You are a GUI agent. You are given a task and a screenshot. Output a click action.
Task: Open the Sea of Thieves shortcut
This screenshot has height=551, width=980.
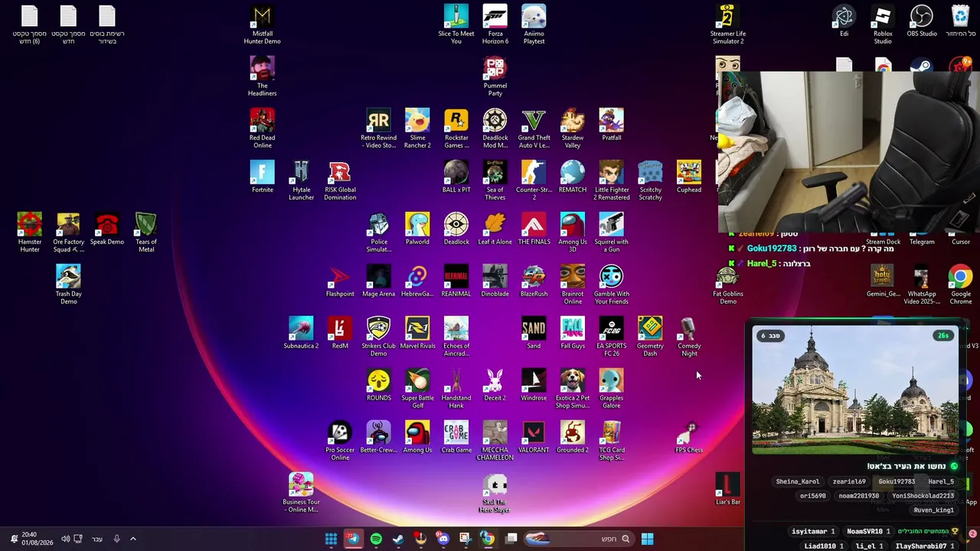tap(495, 181)
